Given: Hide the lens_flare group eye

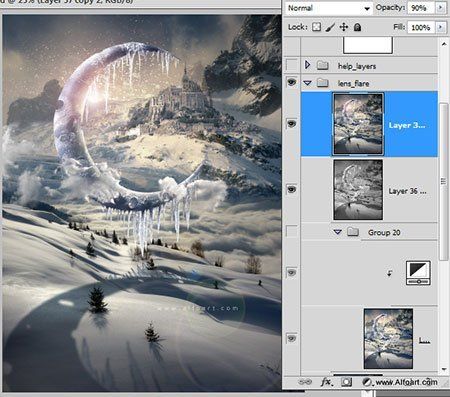Looking at the screenshot, I should (292, 82).
